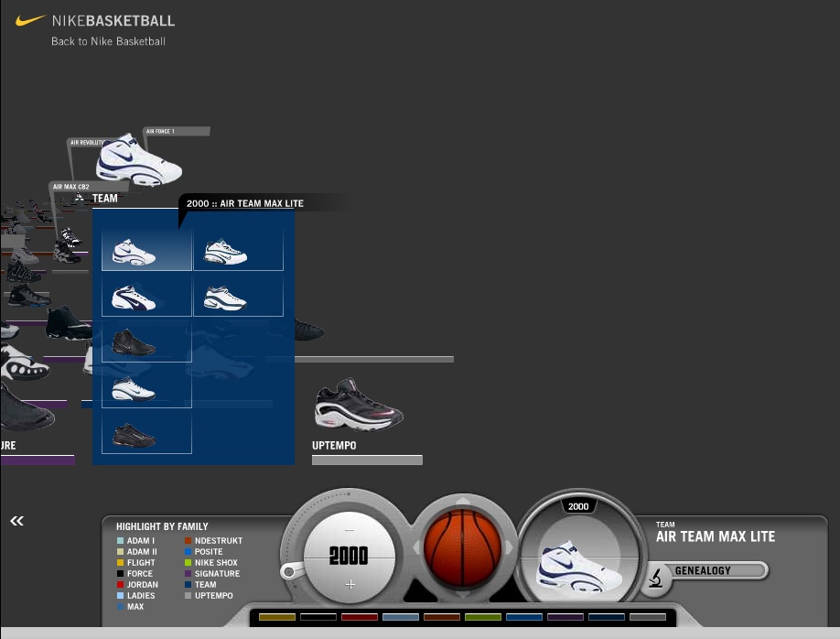Open the AIR MAX CB2 label tag
Screen dimensions: 840x639
(x=89, y=187)
